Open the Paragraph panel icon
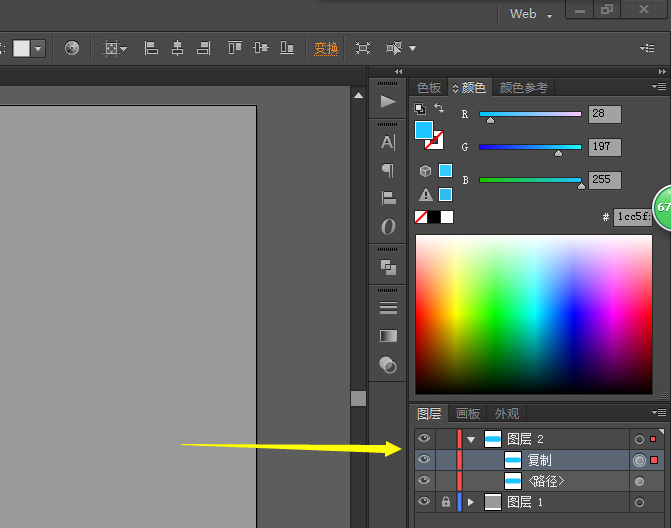Screen dimensions: 671x528 (x=388, y=170)
